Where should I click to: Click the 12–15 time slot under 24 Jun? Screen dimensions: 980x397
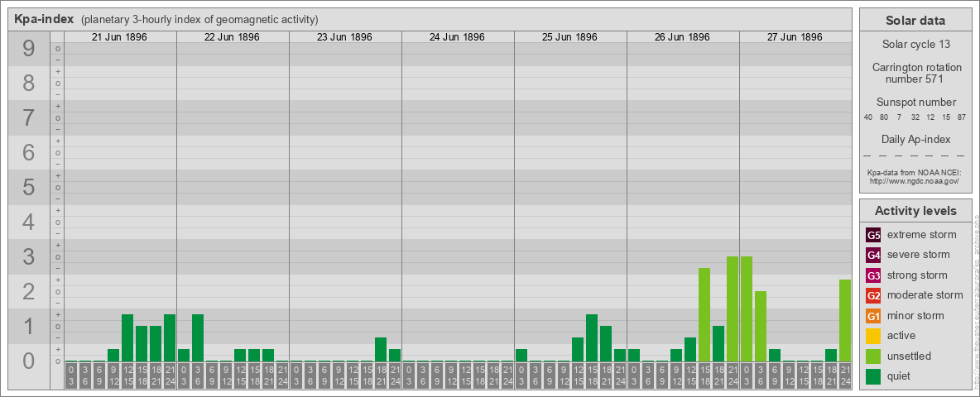tap(465, 376)
